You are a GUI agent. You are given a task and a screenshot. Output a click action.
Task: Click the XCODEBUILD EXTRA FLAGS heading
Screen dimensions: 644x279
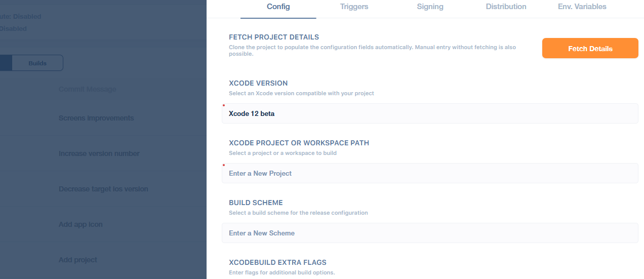277,262
